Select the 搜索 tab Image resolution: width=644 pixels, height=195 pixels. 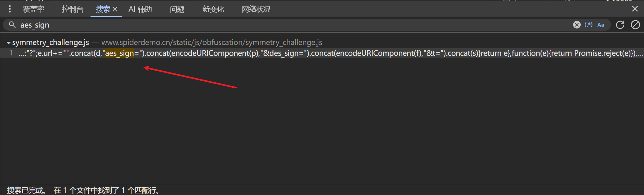(x=103, y=9)
